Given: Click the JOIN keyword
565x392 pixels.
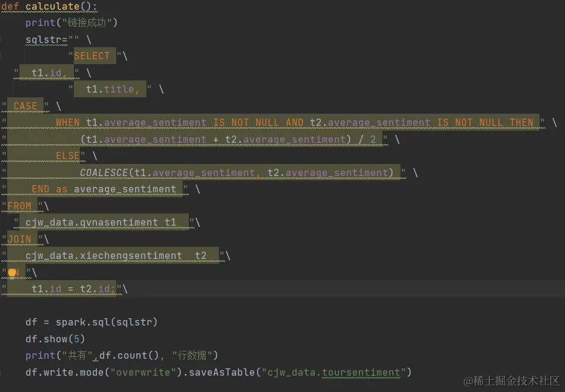Looking at the screenshot, I should tap(19, 239).
